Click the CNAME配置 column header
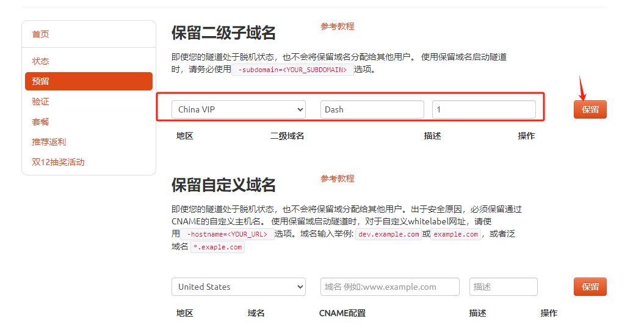Image resolution: width=644 pixels, height=335 pixels. point(342,313)
